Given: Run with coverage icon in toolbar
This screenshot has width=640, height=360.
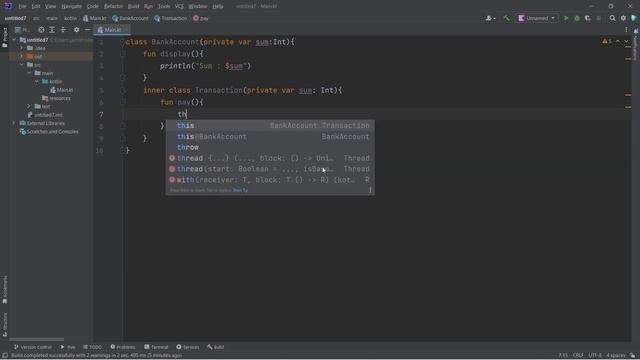Looking at the screenshot, I should [x=588, y=18].
